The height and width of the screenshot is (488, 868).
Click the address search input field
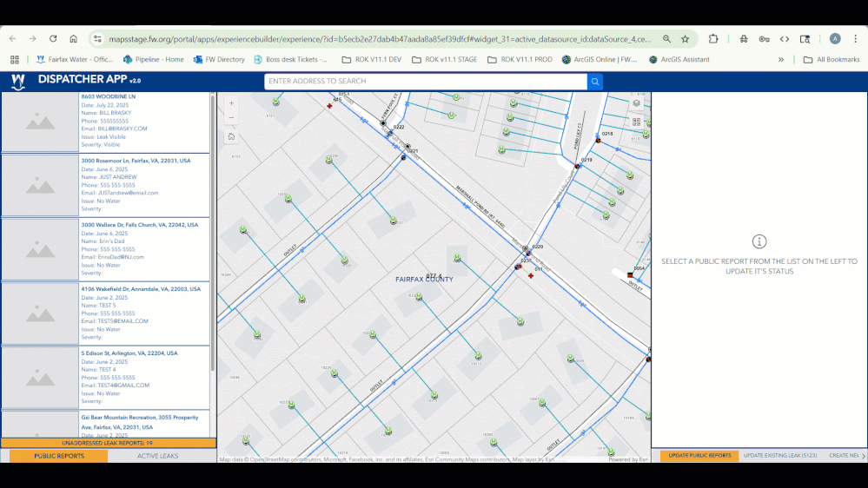coord(426,82)
